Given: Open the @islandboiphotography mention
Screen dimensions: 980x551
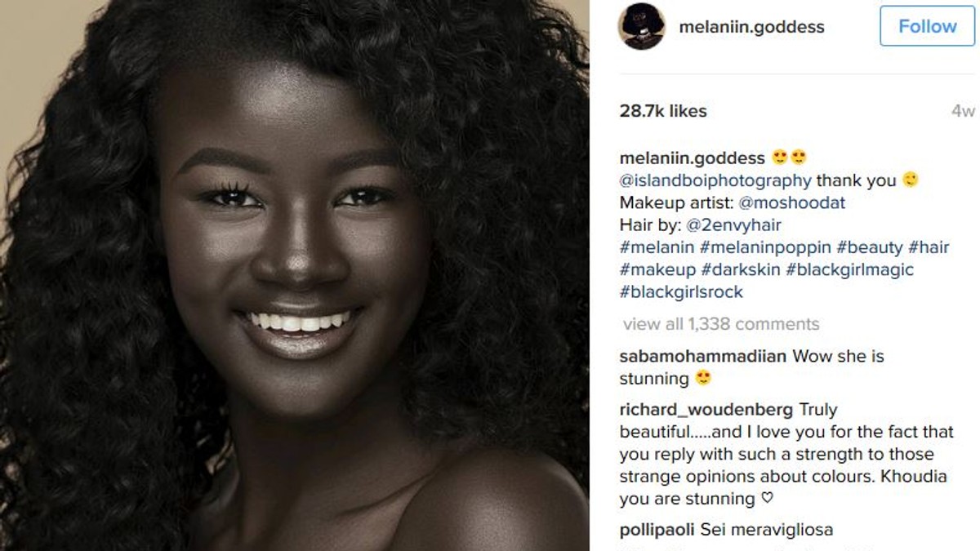Looking at the screenshot, I should [x=715, y=180].
